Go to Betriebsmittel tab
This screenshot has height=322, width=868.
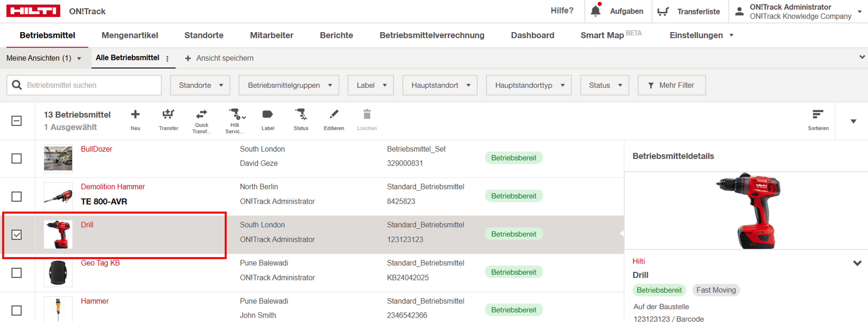pos(47,35)
